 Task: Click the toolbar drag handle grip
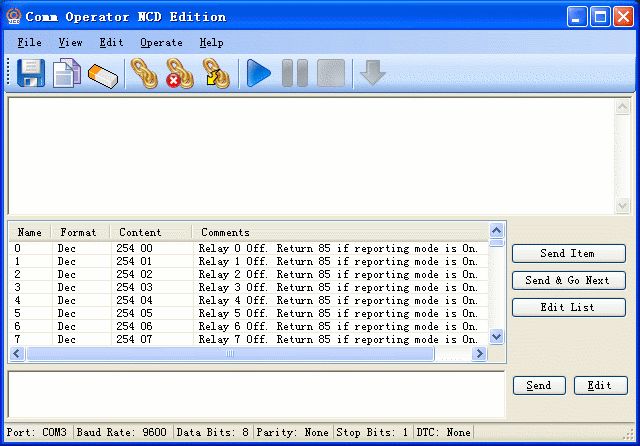pos(8,73)
